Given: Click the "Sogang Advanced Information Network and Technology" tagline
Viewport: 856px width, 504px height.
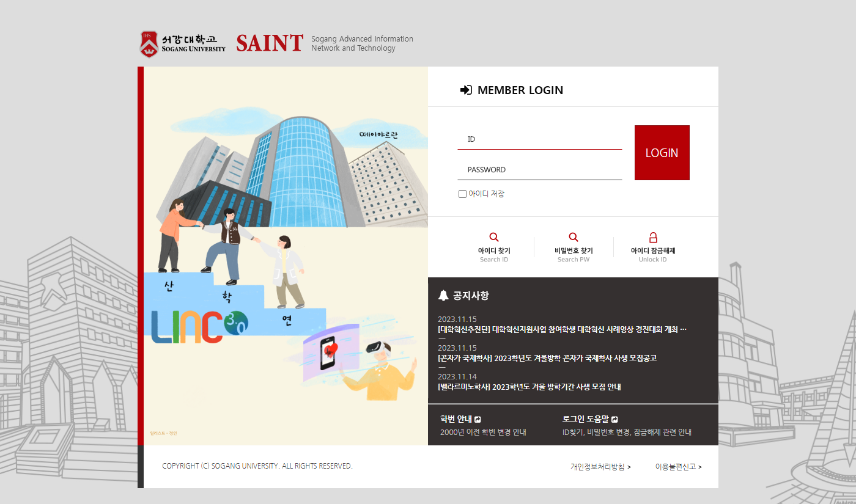Looking at the screenshot, I should 362,43.
